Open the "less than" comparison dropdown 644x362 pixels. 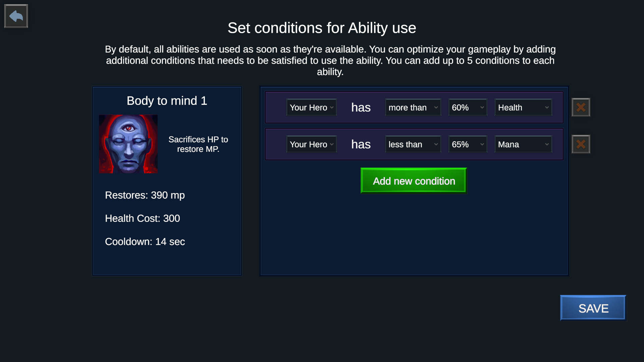tap(413, 144)
